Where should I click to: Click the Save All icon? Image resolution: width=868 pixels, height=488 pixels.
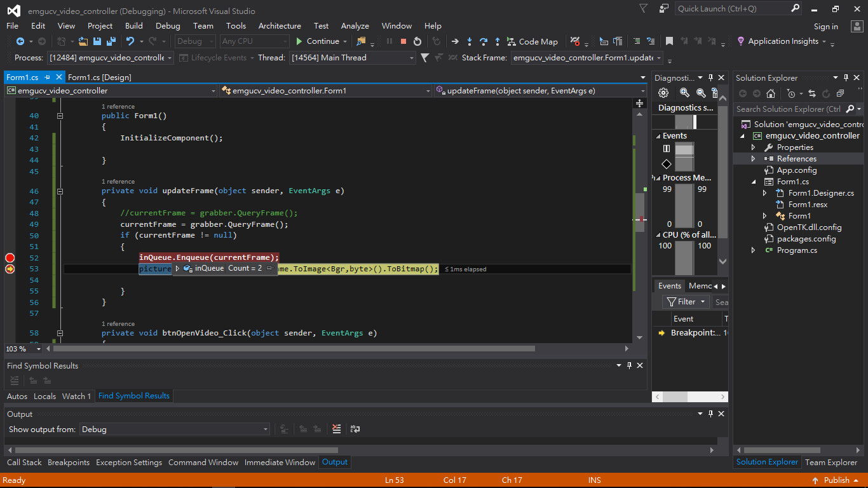pyautogui.click(x=110, y=41)
